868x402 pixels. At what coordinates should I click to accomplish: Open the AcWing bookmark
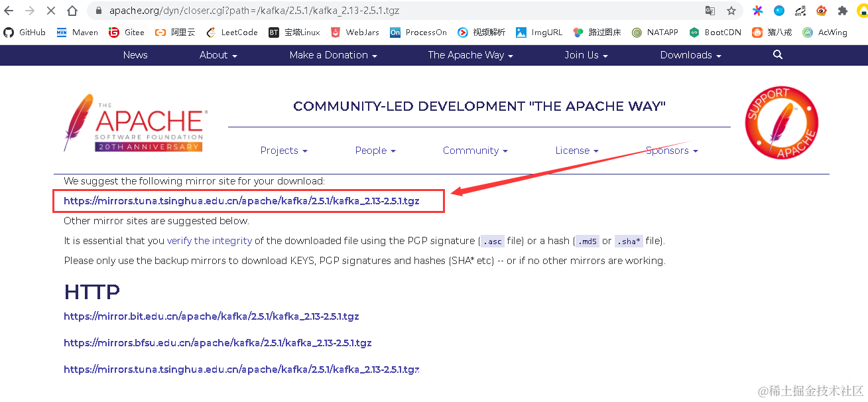pyautogui.click(x=825, y=32)
